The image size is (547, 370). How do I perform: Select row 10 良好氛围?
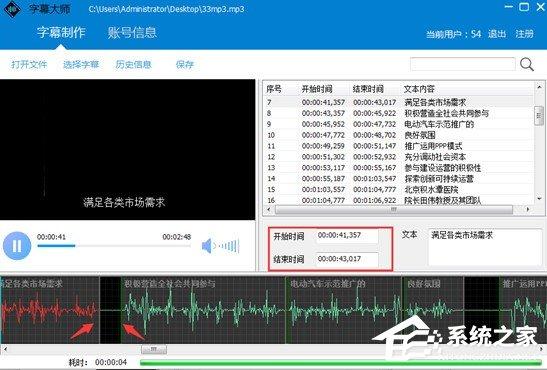(398, 135)
